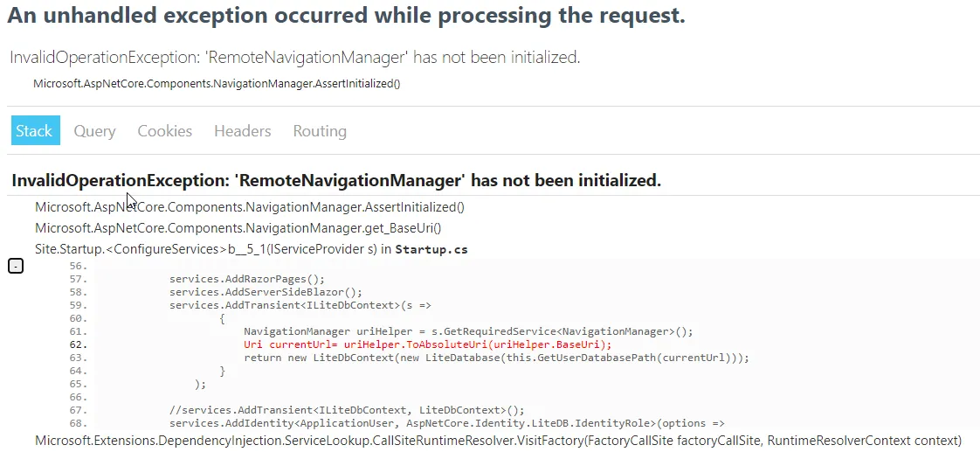This screenshot has height=452, width=980.
Task: Click the red highlighted uriHelper.BaseUri code line
Action: 427,344
